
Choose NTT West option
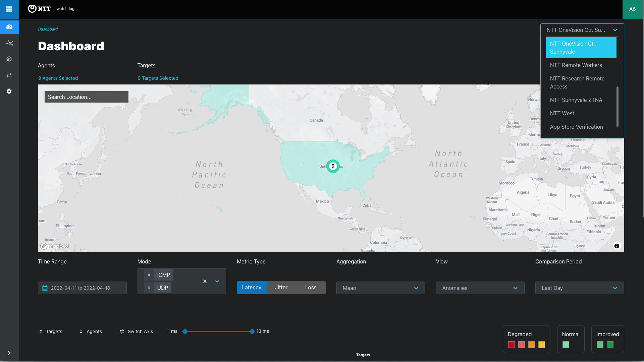tap(581, 113)
